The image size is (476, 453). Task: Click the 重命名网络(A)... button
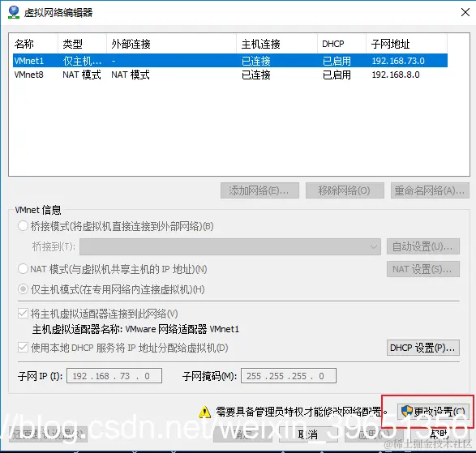tap(430, 190)
